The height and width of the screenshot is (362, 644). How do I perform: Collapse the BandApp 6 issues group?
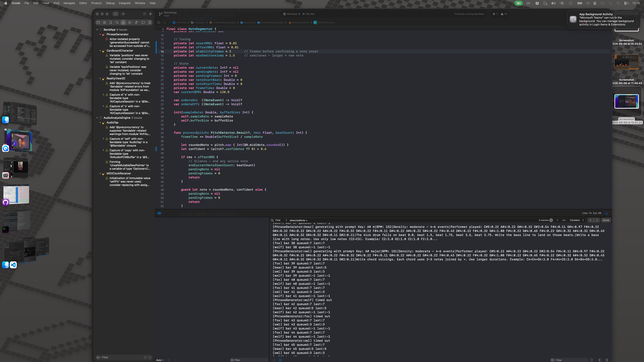click(97, 30)
